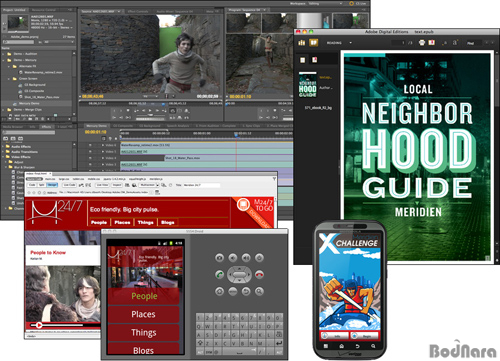The width and height of the screenshot is (500, 361).
Task: Select the Mercury Demo sequence tab
Action: pos(96,126)
